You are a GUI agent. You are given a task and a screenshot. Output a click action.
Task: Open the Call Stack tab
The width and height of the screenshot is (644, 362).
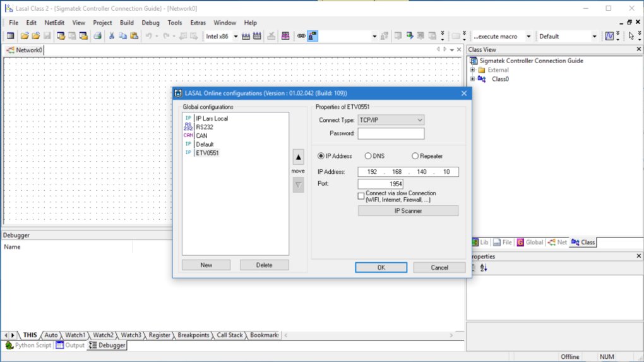[230, 335]
